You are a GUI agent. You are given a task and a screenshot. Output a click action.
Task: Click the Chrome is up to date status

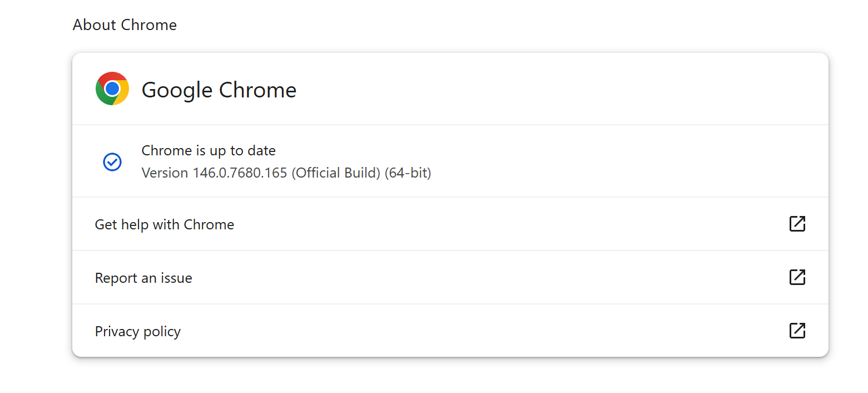pos(209,150)
